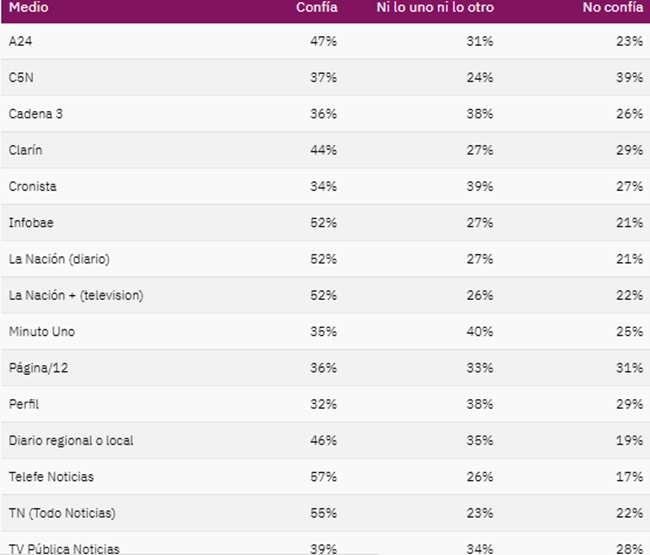Select the Cadena 3 row label
This screenshot has height=555, width=650.
(36, 114)
